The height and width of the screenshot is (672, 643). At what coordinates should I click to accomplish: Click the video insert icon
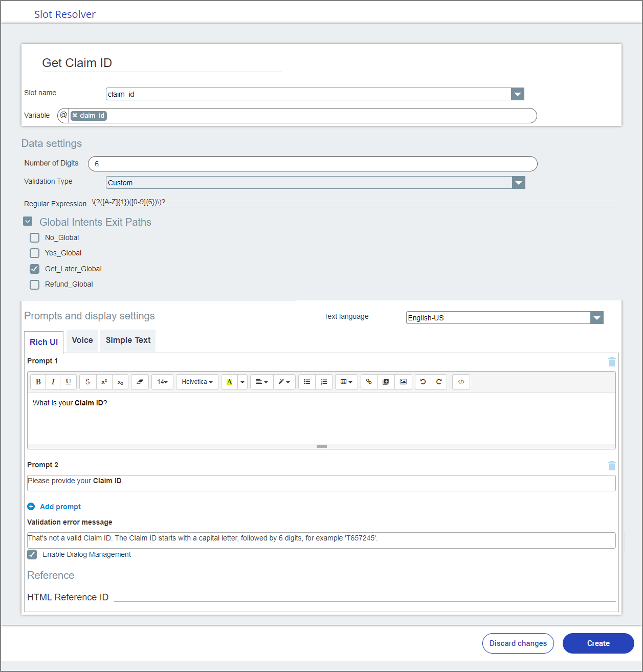pos(386,382)
